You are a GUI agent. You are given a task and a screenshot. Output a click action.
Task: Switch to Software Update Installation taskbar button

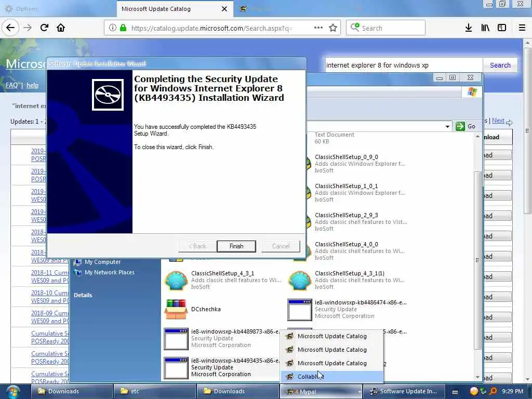pos(404,392)
